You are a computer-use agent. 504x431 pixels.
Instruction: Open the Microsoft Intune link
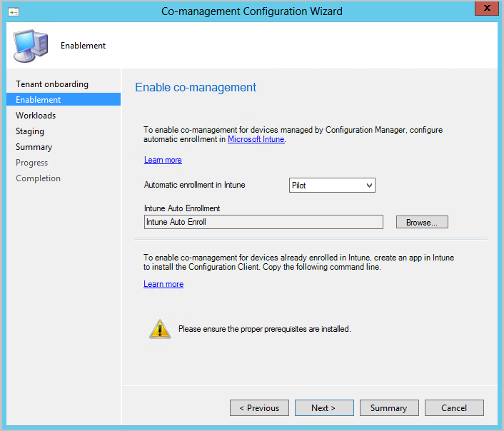[x=256, y=139]
